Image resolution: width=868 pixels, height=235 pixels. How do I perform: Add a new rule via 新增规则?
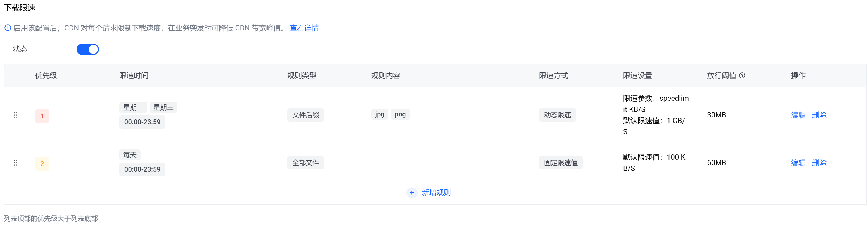point(436,193)
